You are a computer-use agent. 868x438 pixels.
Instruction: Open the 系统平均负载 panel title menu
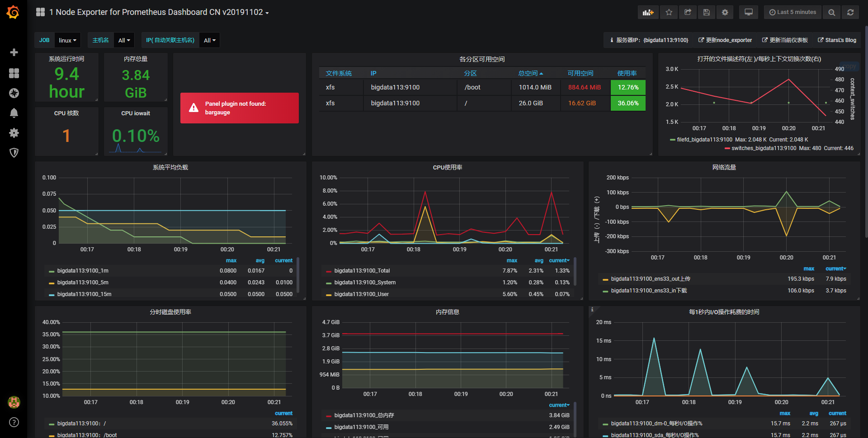click(170, 167)
